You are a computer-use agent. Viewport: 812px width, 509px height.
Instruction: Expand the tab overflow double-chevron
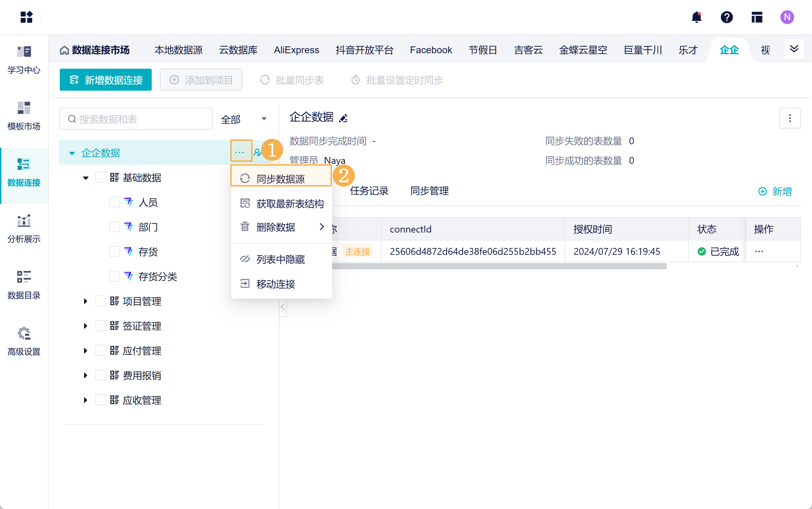pos(794,49)
